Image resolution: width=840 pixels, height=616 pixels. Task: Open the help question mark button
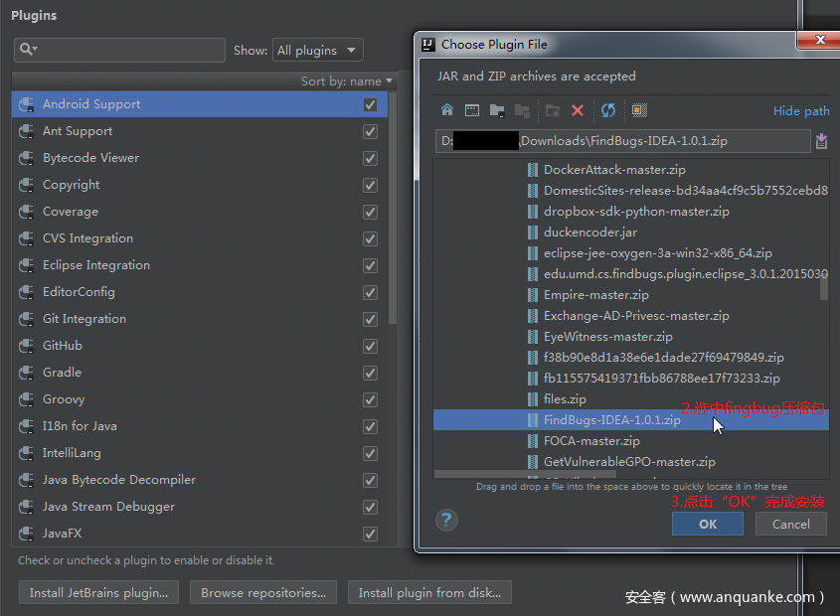446,520
